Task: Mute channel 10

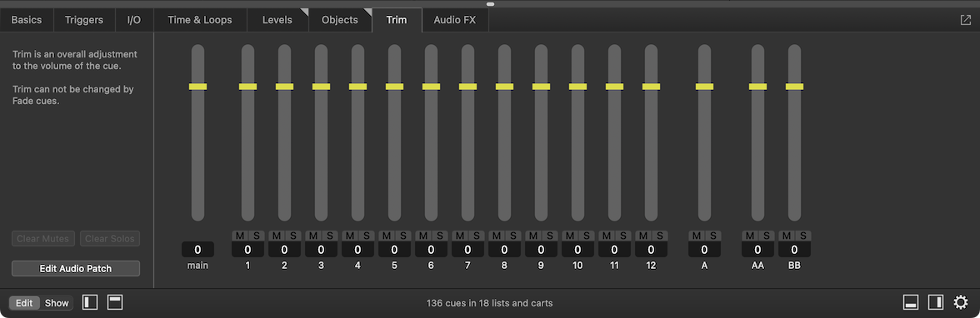Action: [x=570, y=236]
